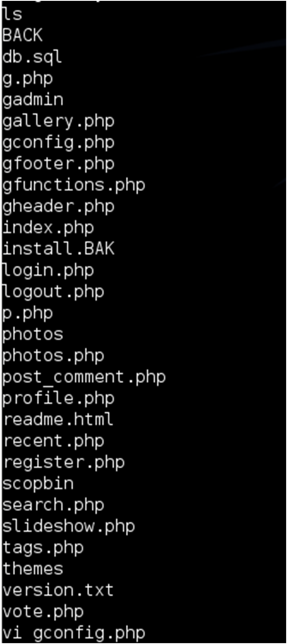Click slideshow.php in the output

click(69, 526)
